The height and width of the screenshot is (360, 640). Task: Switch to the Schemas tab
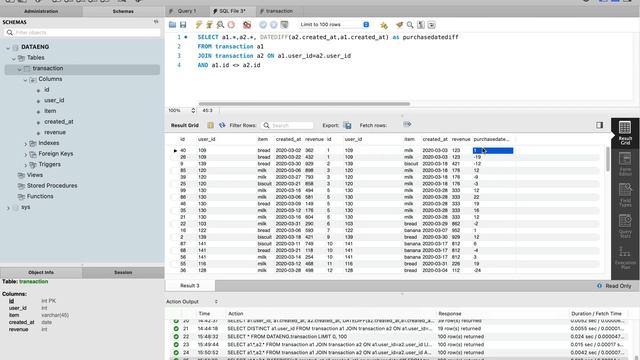[x=123, y=11]
